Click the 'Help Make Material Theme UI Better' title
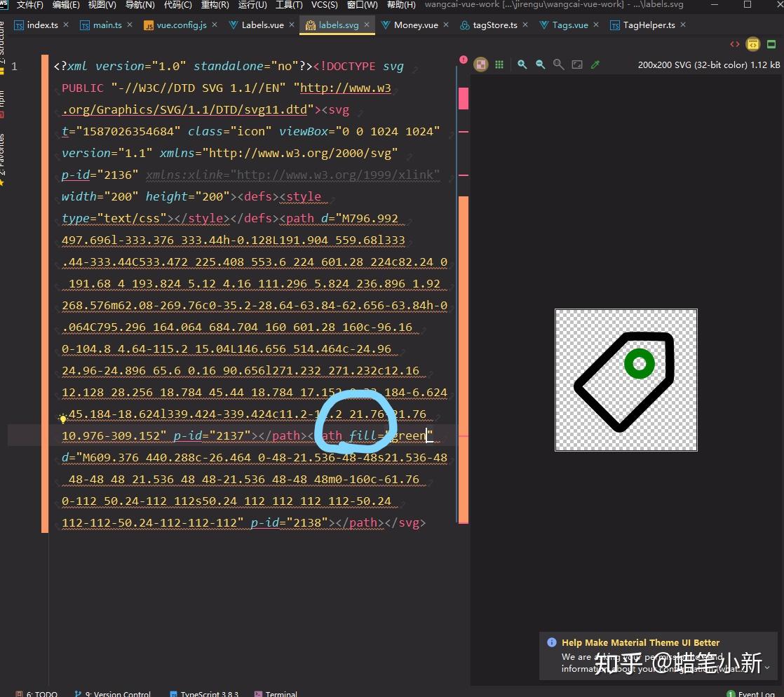 pyautogui.click(x=640, y=642)
